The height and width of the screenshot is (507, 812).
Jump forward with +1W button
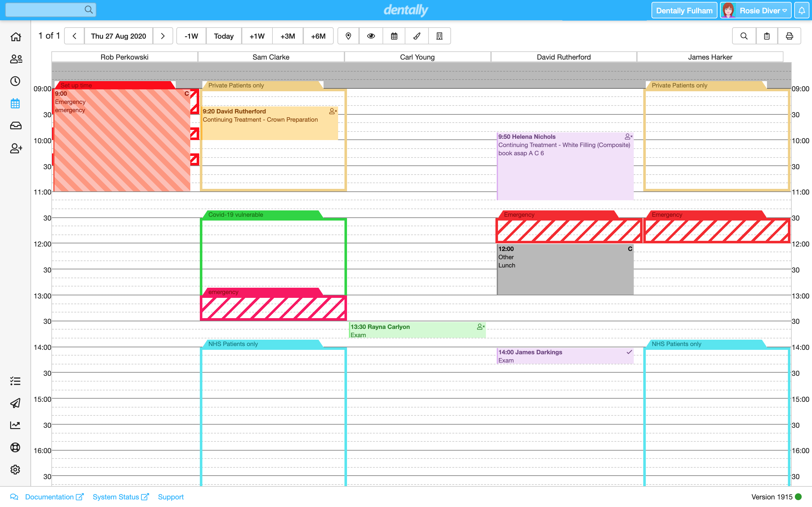[257, 36]
